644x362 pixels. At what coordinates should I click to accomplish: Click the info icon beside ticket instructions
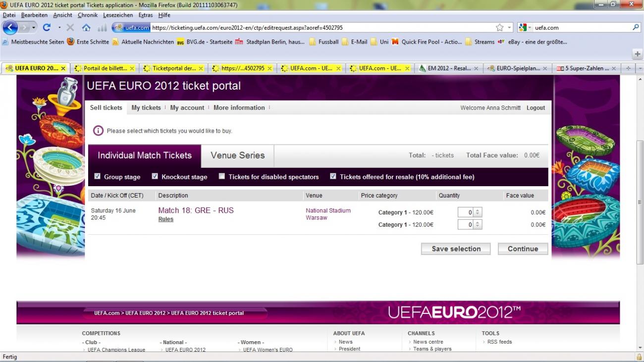tap(99, 131)
